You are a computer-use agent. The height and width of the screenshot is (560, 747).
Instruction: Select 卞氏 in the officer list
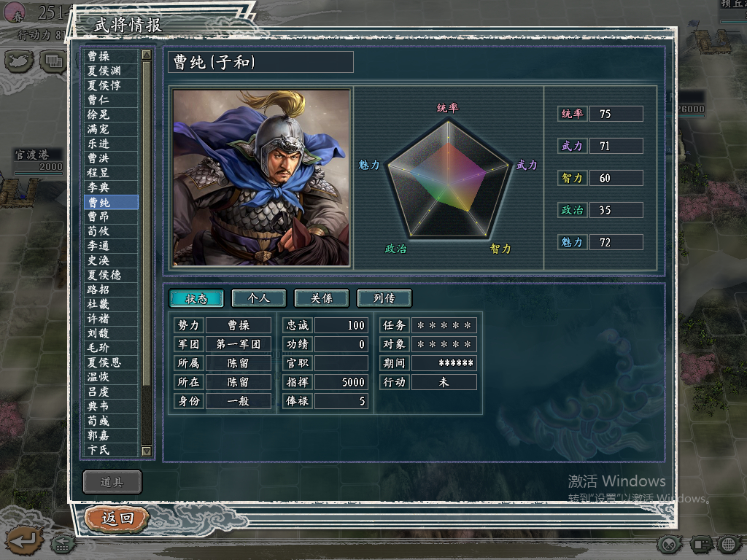111,450
